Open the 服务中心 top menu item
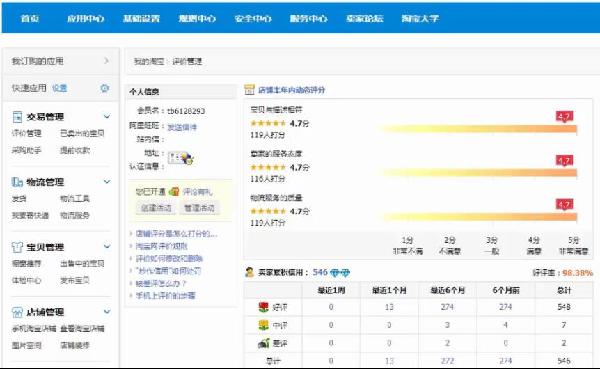This screenshot has height=369, width=600. click(308, 18)
